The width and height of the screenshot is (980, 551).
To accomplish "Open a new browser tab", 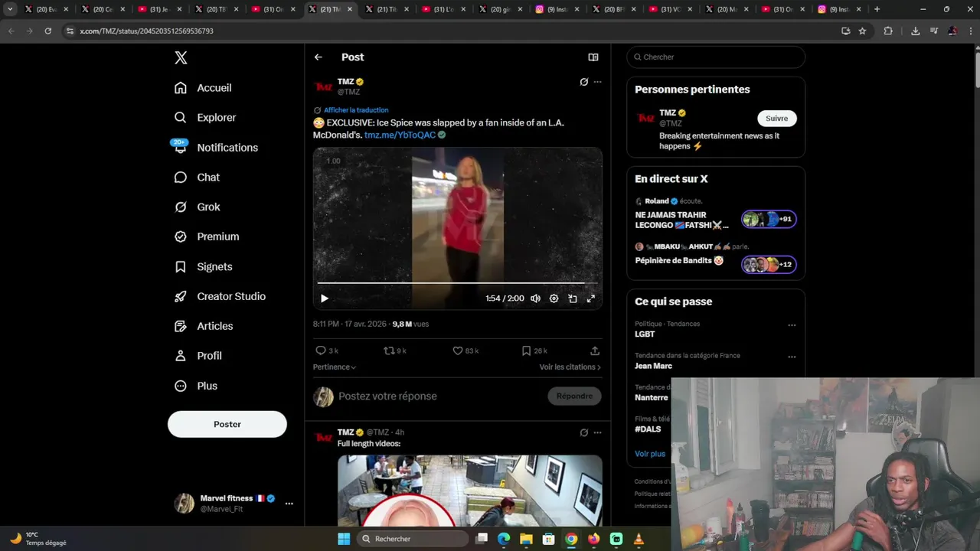I will click(x=877, y=9).
